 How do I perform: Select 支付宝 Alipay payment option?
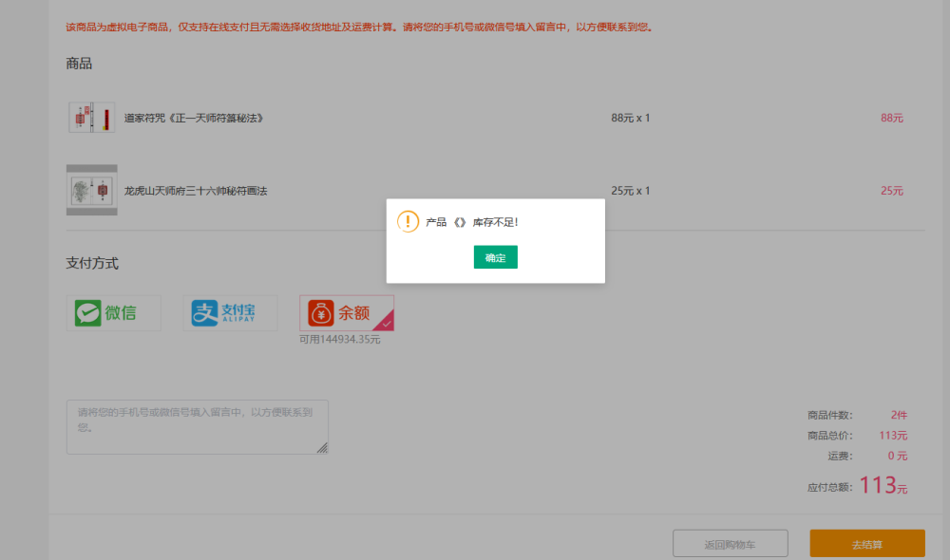[x=230, y=313]
